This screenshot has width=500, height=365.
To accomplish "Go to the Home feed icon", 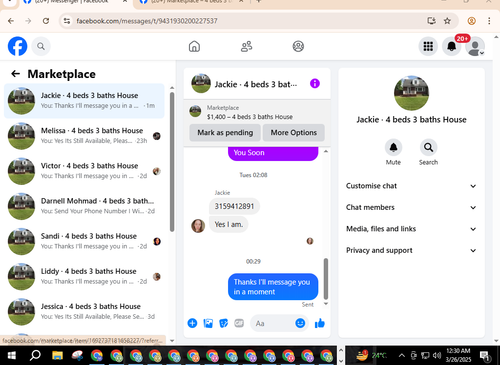I will [194, 46].
